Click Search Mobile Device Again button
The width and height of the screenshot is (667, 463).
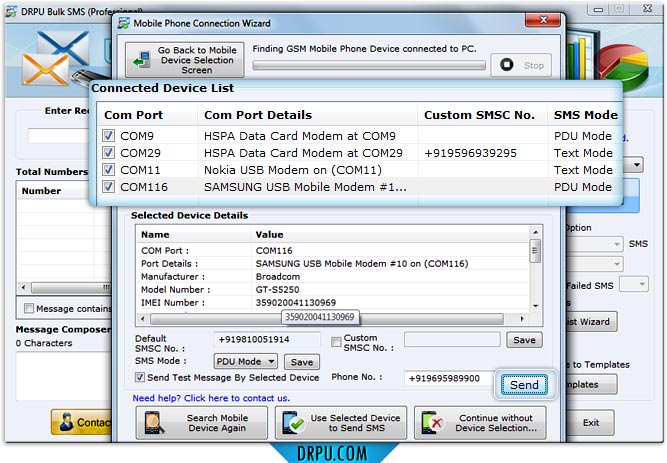click(202, 423)
